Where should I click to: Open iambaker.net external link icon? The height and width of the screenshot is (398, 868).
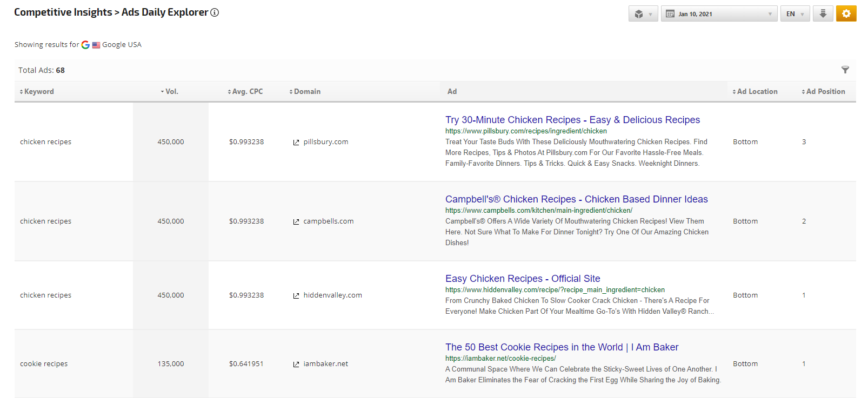[x=296, y=365]
